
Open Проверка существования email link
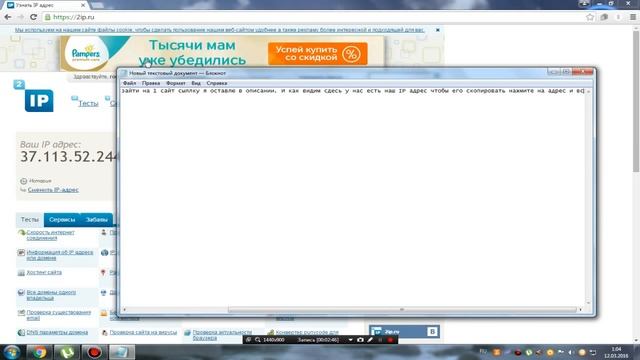58,315
